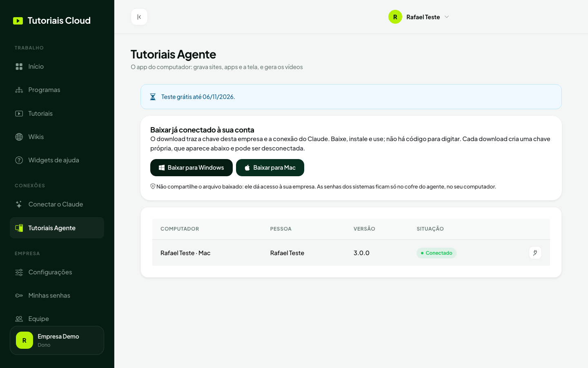Open Wikis section in sidebar
Viewport: 588px width, 368px height.
pos(57,137)
